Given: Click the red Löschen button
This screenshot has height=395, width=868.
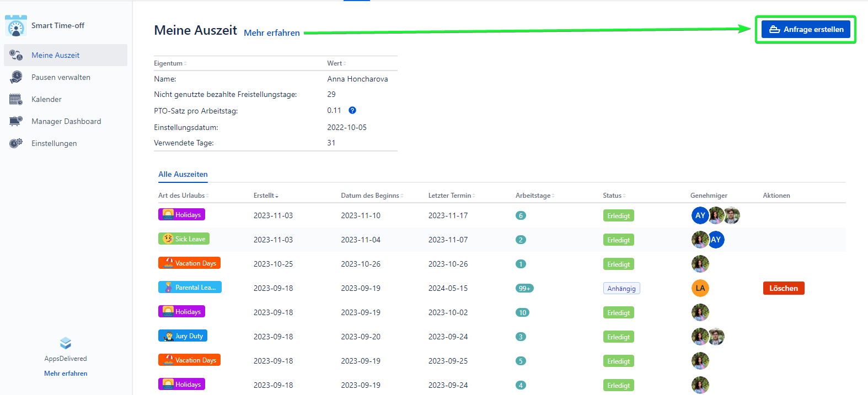Looking at the screenshot, I should point(783,288).
